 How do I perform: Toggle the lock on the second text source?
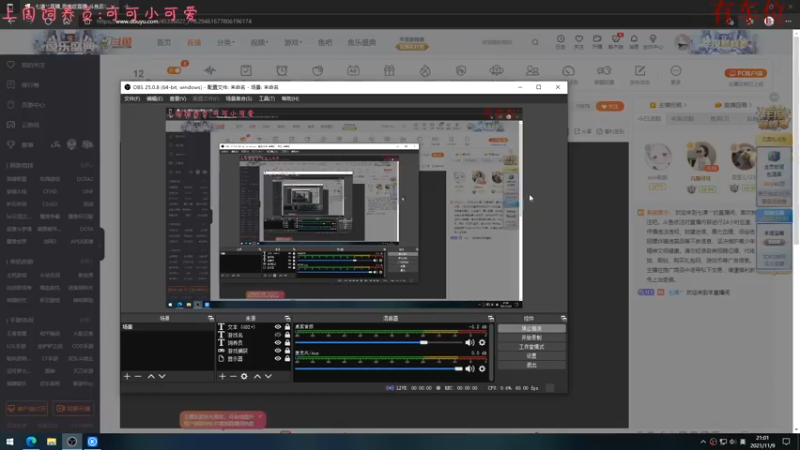click(x=287, y=335)
